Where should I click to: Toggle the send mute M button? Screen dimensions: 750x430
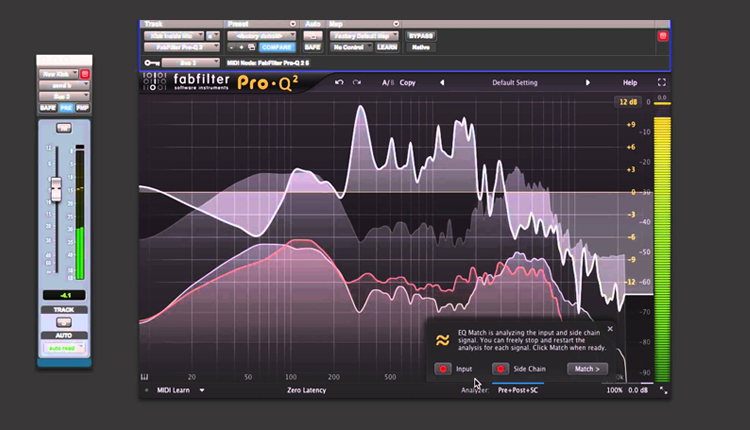click(64, 128)
